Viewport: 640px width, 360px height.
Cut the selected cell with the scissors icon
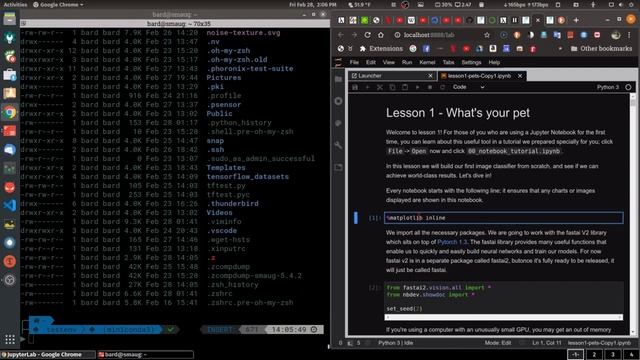(380, 87)
